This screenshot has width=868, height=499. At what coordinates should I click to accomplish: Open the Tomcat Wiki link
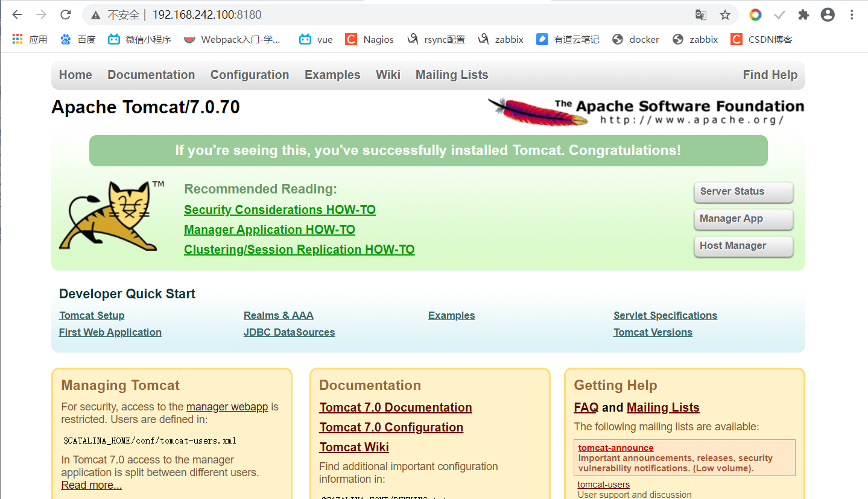click(x=354, y=447)
